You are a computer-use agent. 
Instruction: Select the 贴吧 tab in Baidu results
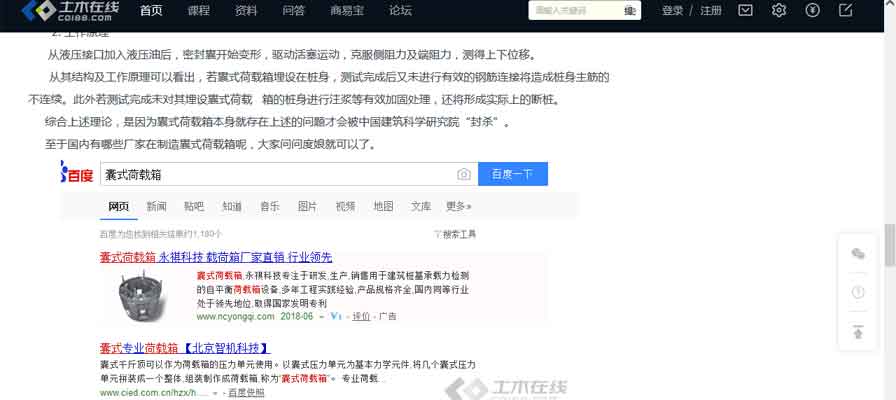click(x=194, y=207)
